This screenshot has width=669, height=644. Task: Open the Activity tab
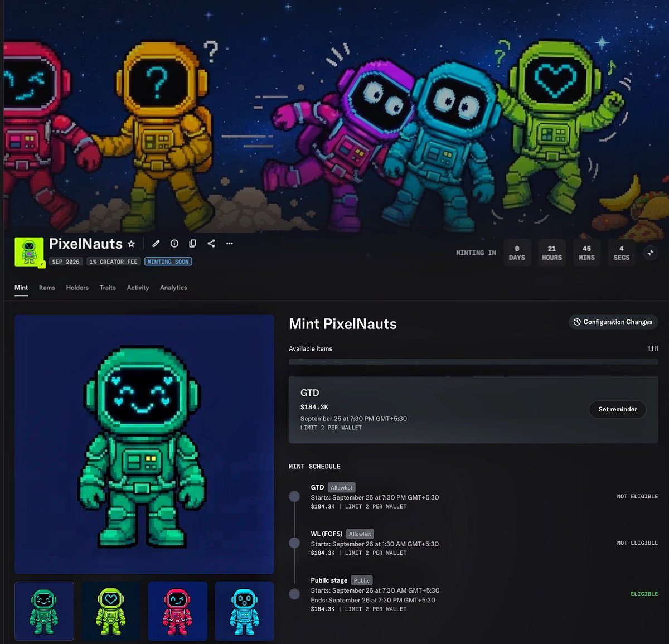(138, 288)
